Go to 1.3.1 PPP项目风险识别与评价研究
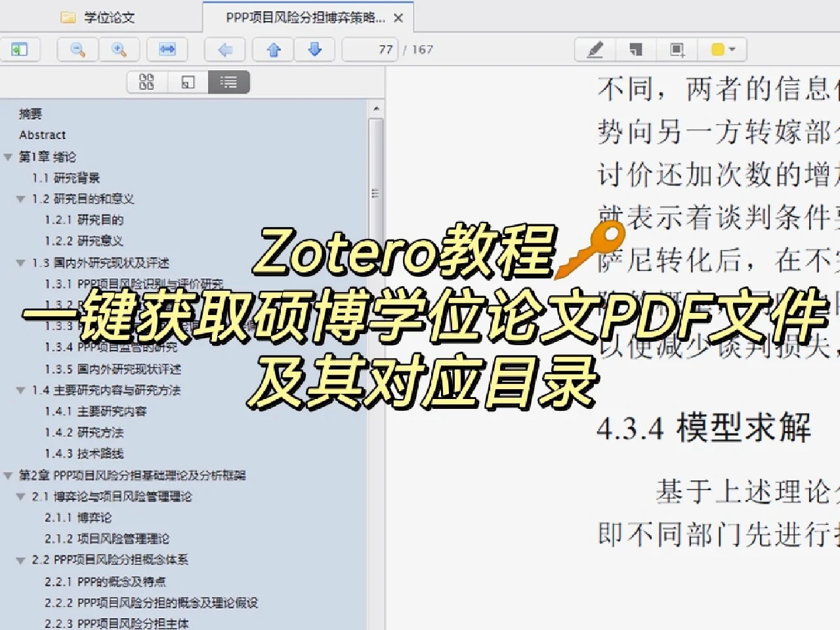The image size is (840, 630). point(134,283)
